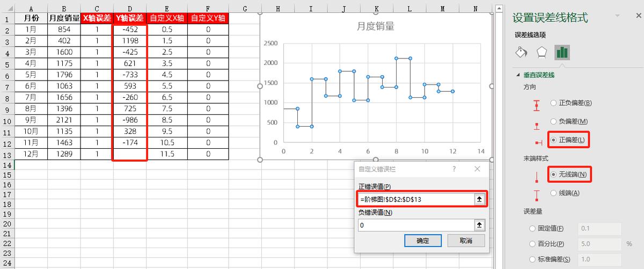The width and height of the screenshot is (644, 269).
Task: Click cell with value -733
Action: (129, 75)
